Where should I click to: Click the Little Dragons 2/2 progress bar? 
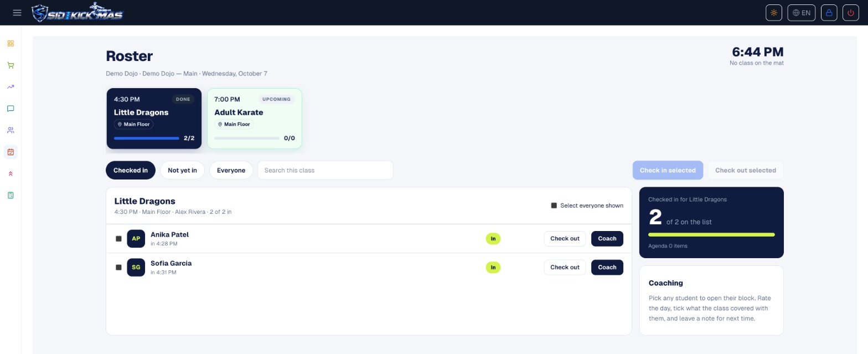pos(147,138)
